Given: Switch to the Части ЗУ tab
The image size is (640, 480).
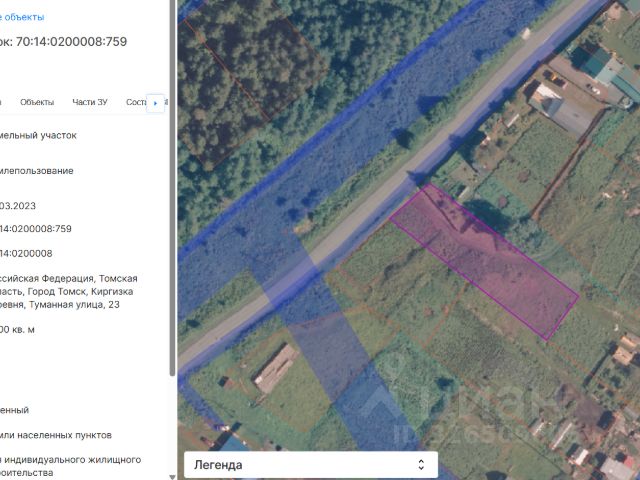Looking at the screenshot, I should [x=90, y=102].
